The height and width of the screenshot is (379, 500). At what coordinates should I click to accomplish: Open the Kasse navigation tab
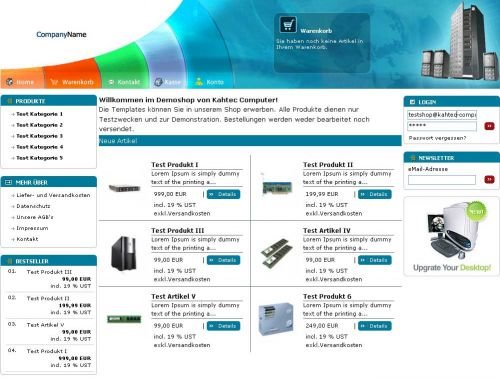pos(168,82)
